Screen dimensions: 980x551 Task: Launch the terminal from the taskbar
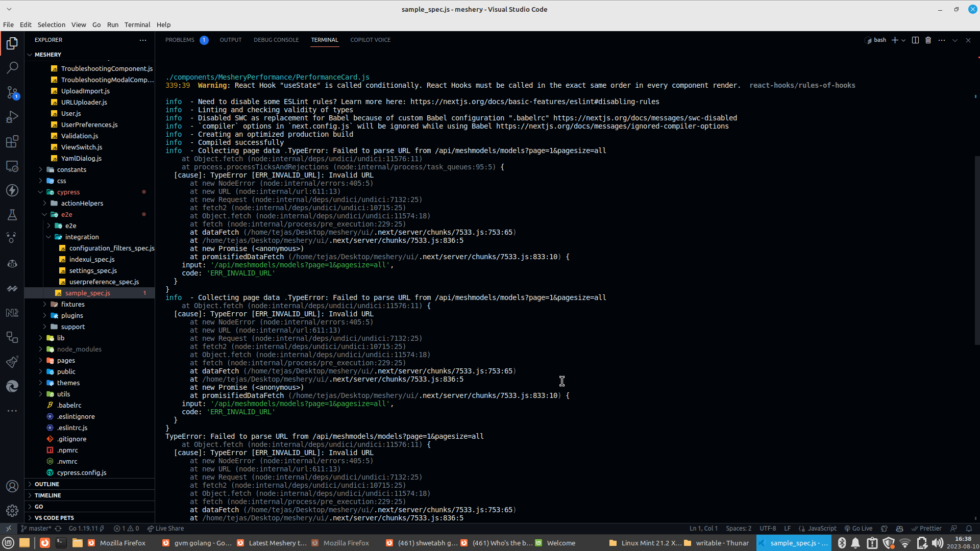pyautogui.click(x=61, y=543)
